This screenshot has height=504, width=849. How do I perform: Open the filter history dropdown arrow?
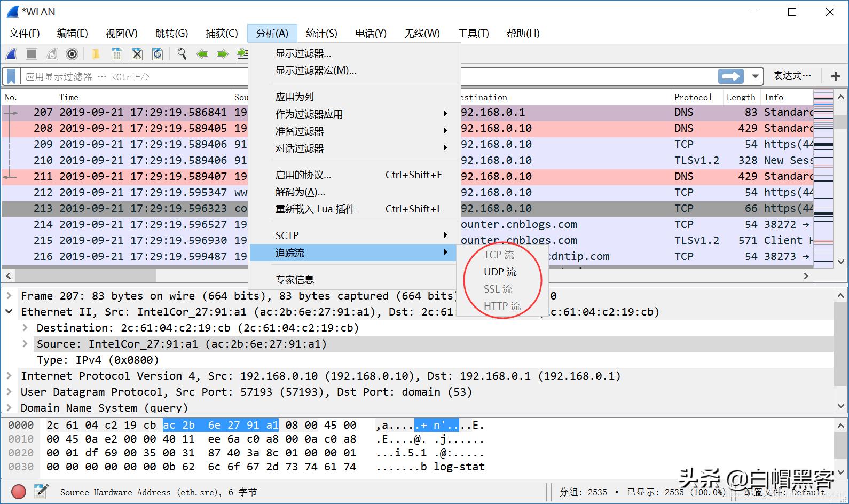(x=756, y=76)
